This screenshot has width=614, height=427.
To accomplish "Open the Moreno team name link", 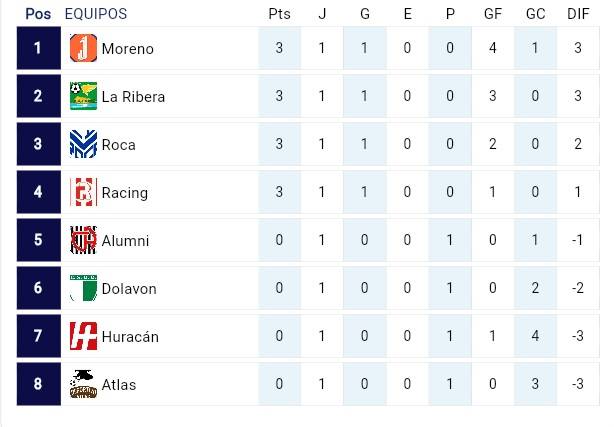I will [128, 49].
